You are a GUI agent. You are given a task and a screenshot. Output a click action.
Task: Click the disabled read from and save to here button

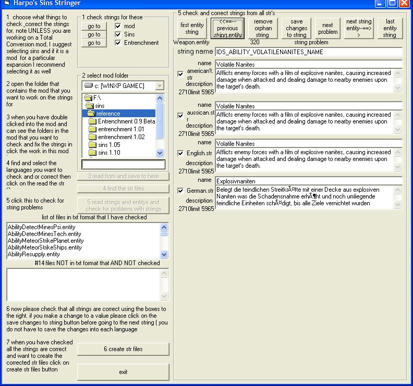pos(123,176)
